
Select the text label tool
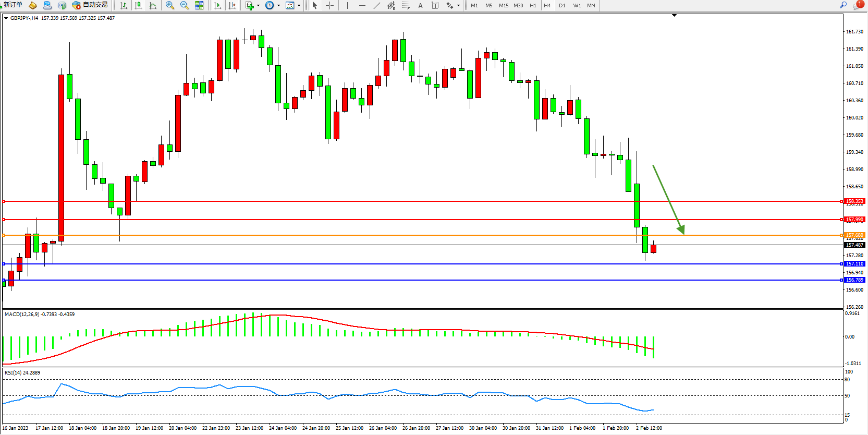(x=421, y=5)
